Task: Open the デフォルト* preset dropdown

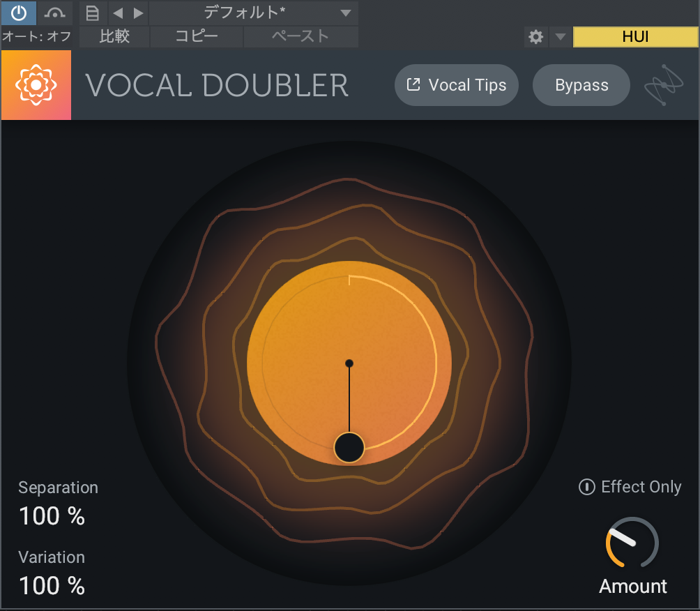Action: tap(254, 13)
